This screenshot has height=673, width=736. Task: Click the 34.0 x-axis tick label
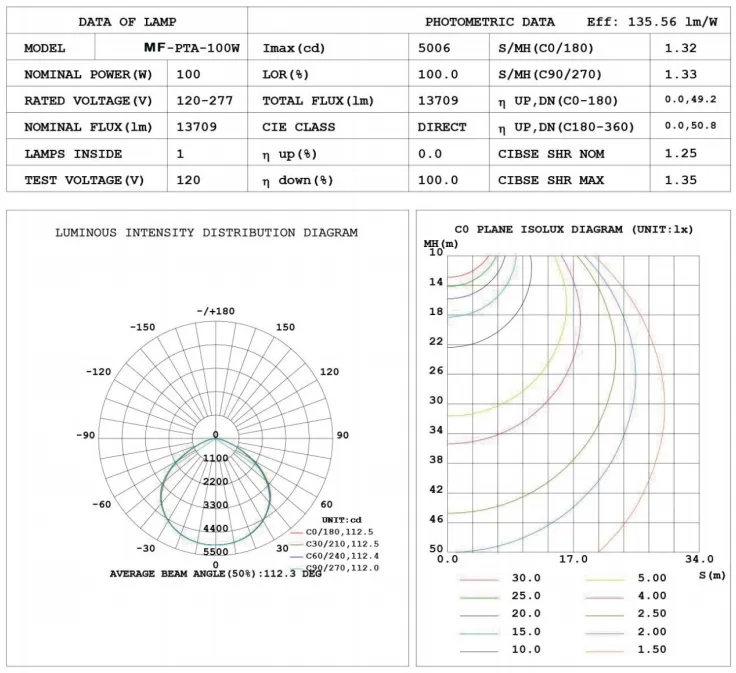point(699,559)
